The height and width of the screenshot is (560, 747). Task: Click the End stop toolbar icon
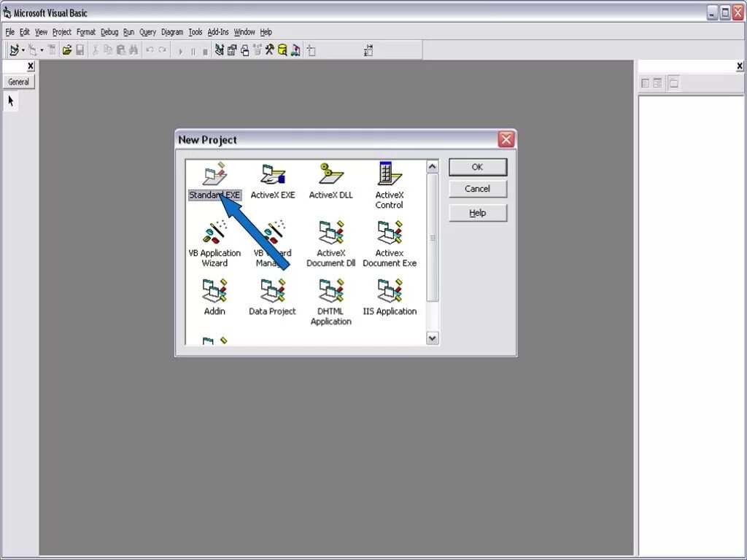(x=205, y=51)
